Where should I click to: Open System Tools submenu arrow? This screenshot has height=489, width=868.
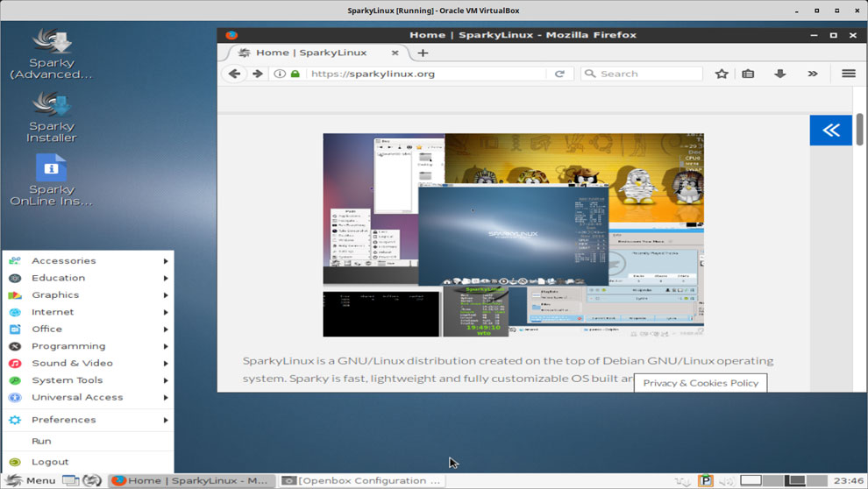[x=166, y=380]
